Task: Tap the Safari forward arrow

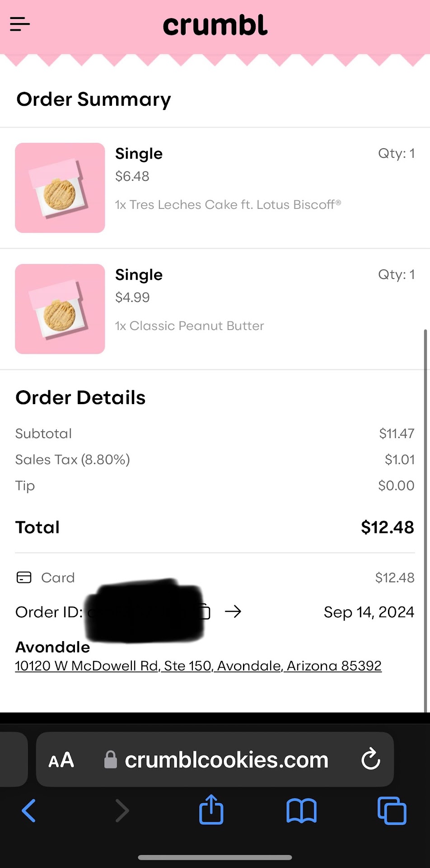Action: [x=122, y=811]
